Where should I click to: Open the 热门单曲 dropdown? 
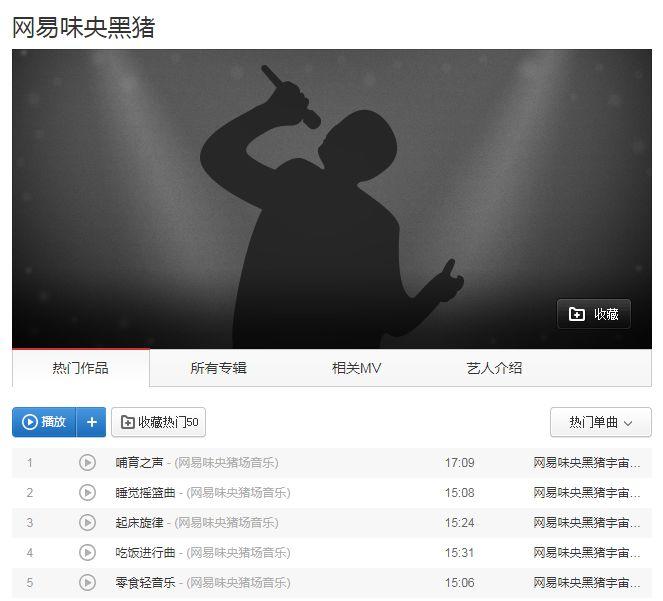[x=600, y=422]
